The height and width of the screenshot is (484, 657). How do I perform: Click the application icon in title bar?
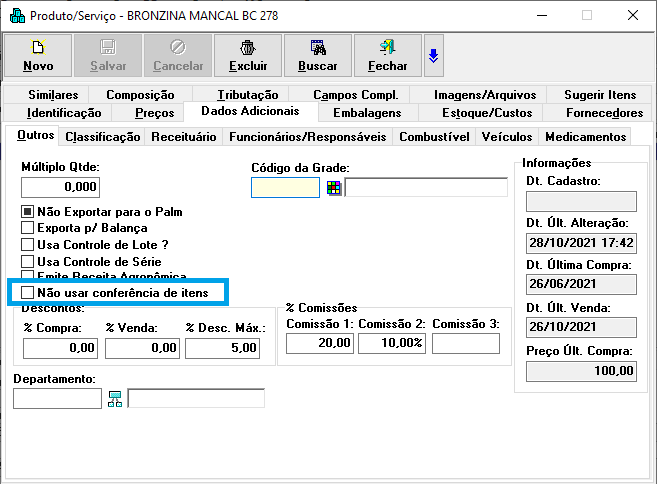(16, 16)
